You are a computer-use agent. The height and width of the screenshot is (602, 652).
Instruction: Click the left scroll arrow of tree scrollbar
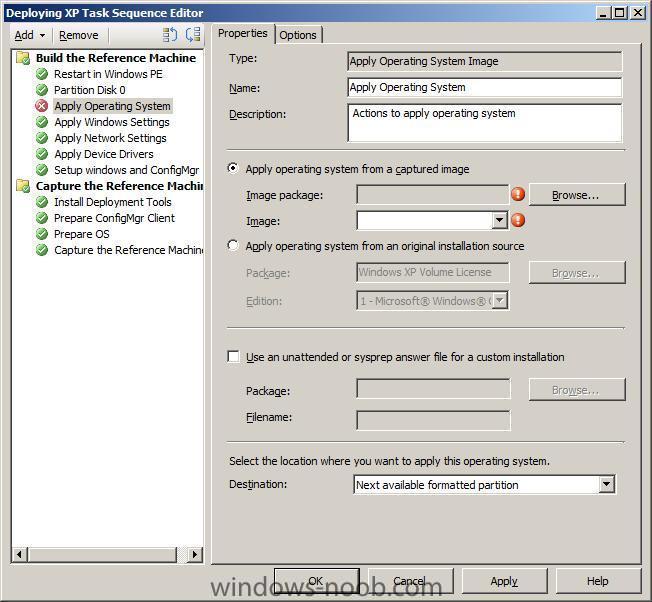tap(19, 554)
